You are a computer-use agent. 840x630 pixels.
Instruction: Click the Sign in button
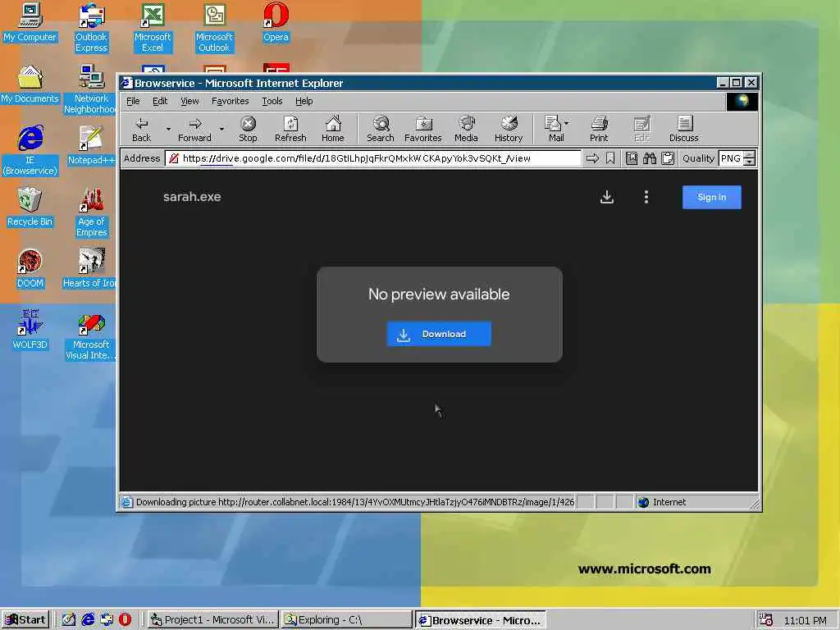click(711, 197)
